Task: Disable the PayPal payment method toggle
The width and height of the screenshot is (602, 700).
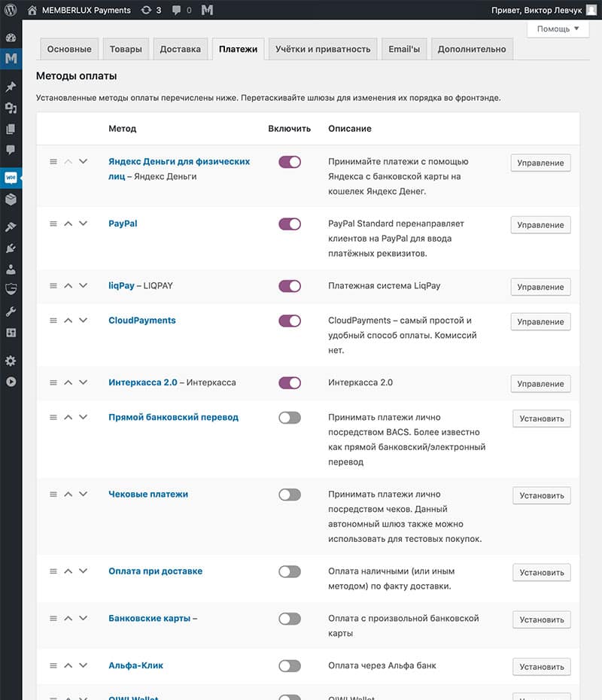Action: tap(290, 224)
